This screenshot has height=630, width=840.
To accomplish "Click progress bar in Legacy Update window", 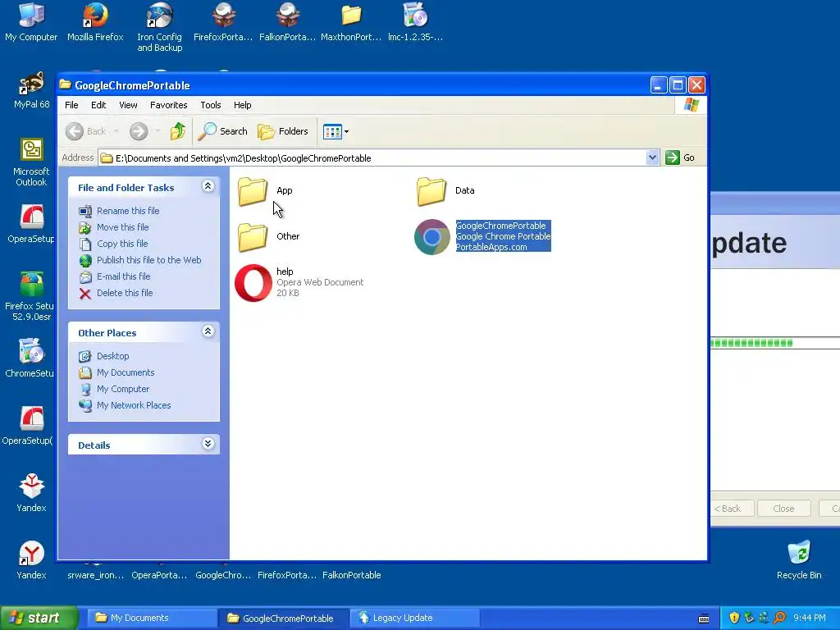I will pyautogui.click(x=775, y=343).
